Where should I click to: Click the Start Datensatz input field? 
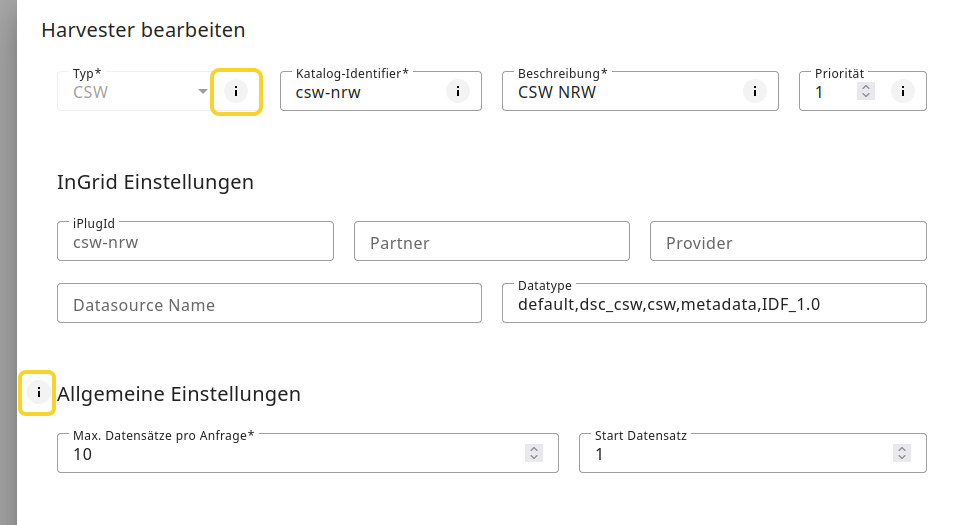pos(740,455)
